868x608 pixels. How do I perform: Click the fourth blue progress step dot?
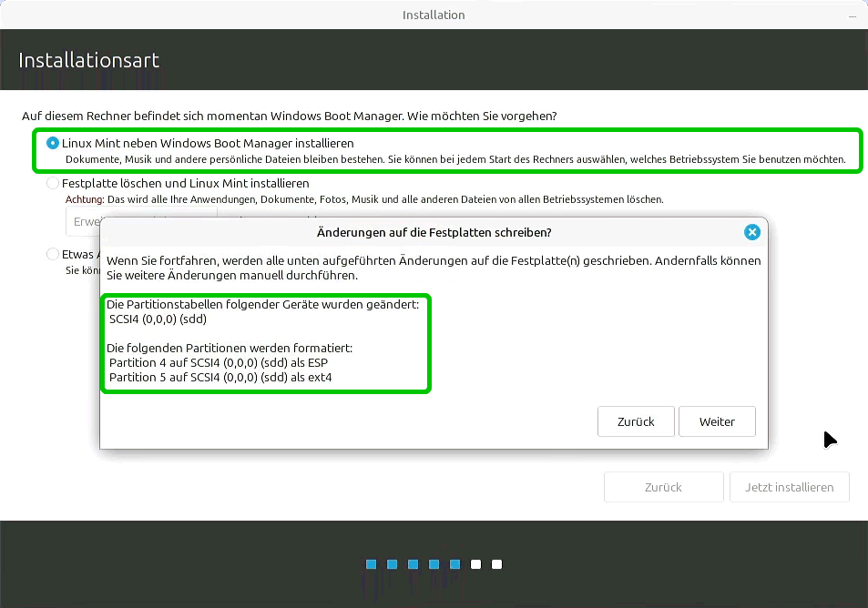tap(434, 564)
